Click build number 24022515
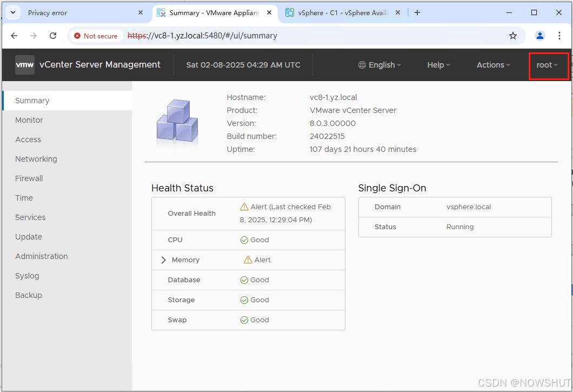The width and height of the screenshot is (573, 392). pos(327,136)
